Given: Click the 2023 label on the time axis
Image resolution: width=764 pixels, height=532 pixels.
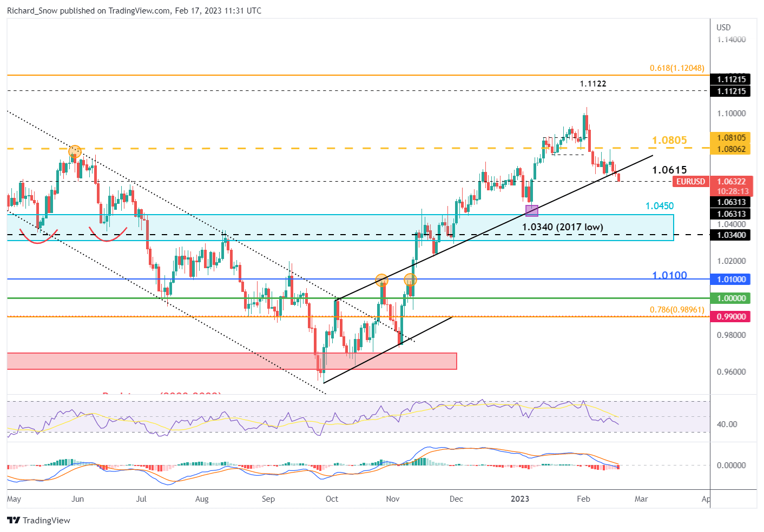Looking at the screenshot, I should (x=520, y=498).
